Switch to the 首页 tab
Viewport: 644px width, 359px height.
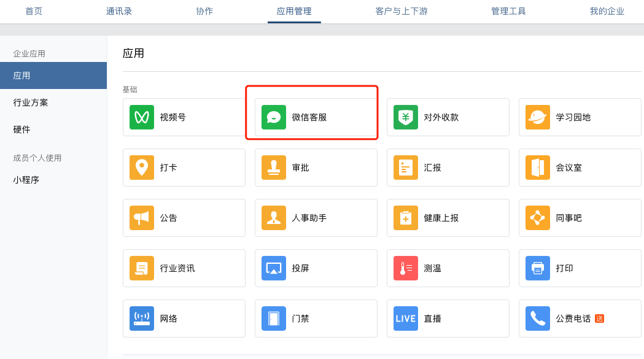pos(34,11)
